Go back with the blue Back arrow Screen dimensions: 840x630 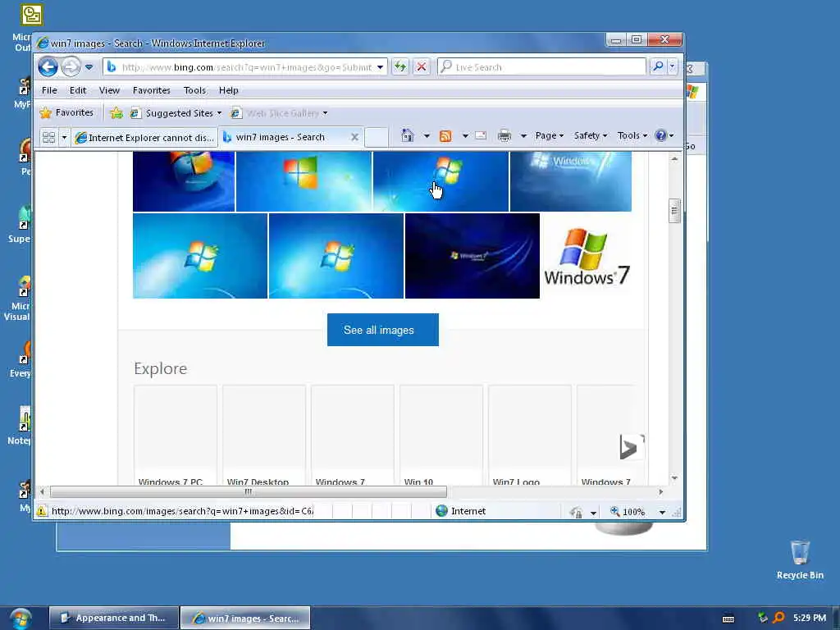coord(48,67)
